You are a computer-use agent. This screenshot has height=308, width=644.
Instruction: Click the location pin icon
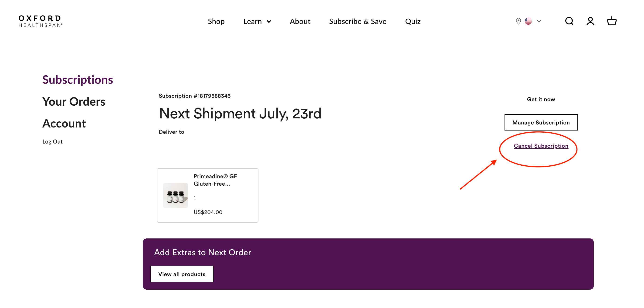point(518,21)
